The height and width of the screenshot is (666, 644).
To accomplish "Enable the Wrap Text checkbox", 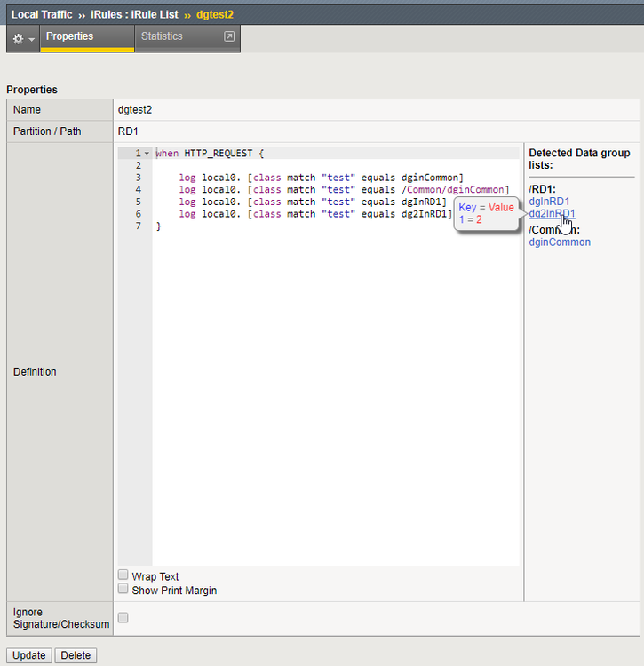I will click(x=123, y=575).
